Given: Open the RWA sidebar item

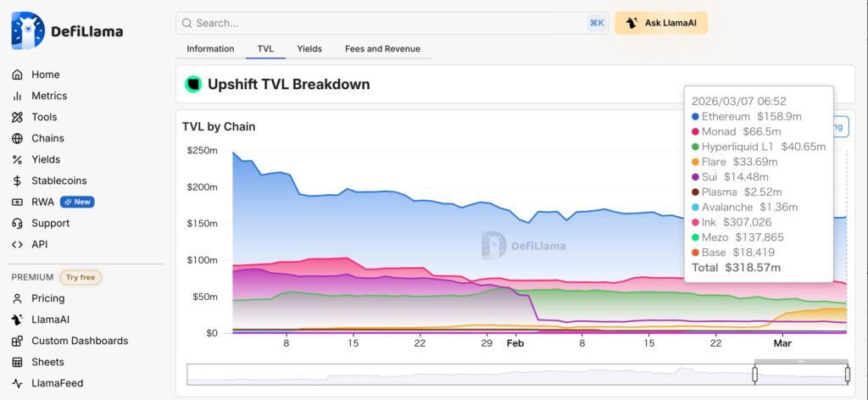Looking at the screenshot, I should click(x=42, y=202).
